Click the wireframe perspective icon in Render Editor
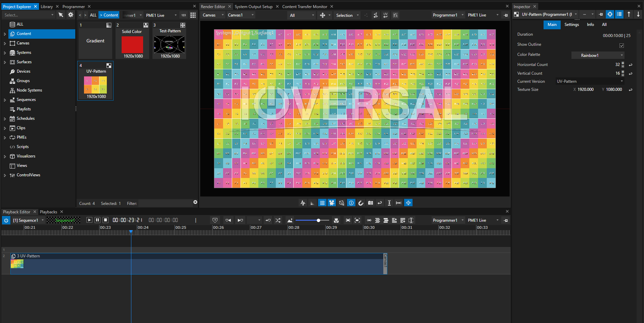 (x=342, y=203)
